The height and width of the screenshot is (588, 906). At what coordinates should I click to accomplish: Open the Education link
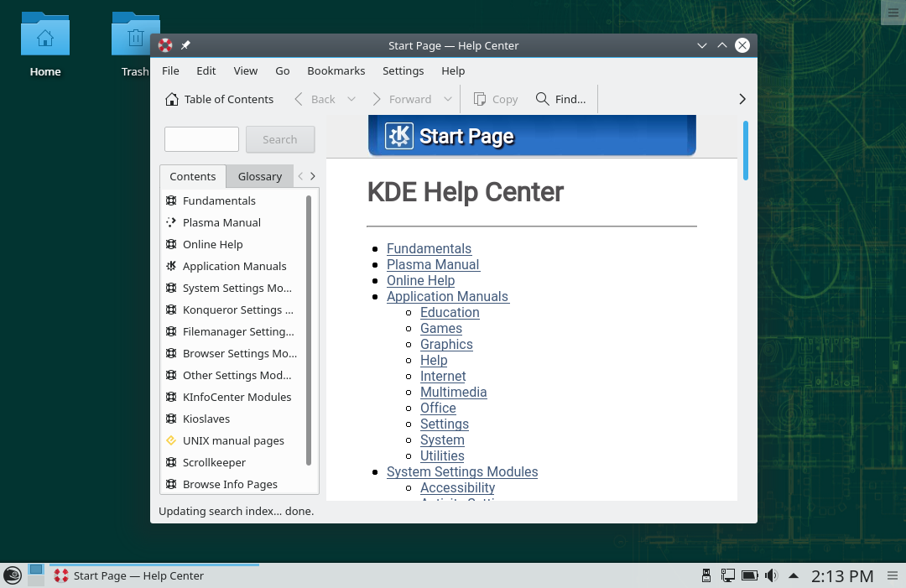(450, 313)
